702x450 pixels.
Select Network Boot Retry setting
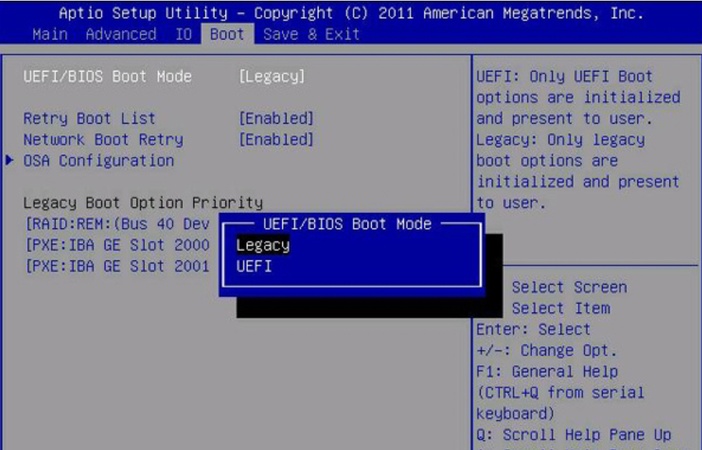[x=103, y=140]
